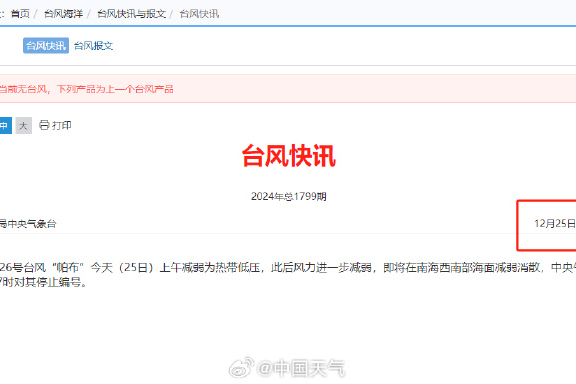Click the bulletin paragraph mentioning 帕布
The image size is (576, 384).
tap(288, 274)
